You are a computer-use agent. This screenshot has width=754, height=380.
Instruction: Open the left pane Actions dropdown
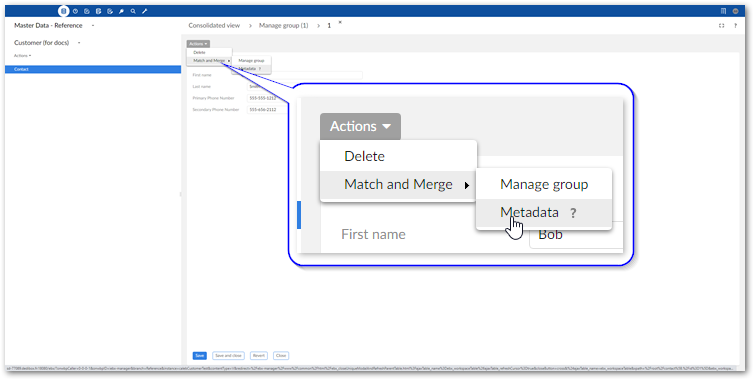pyautogui.click(x=23, y=56)
